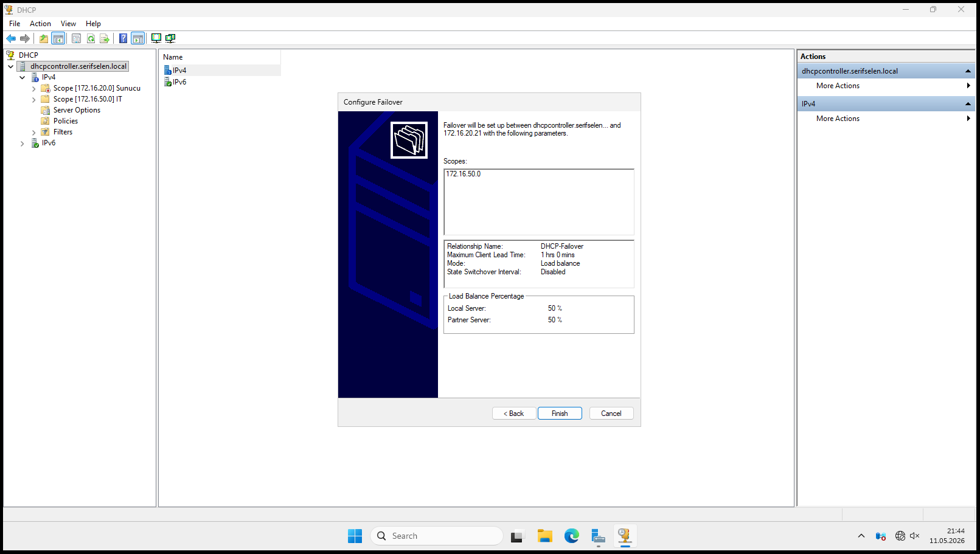Open the View menu
The height and width of the screenshot is (554, 980).
tap(68, 24)
